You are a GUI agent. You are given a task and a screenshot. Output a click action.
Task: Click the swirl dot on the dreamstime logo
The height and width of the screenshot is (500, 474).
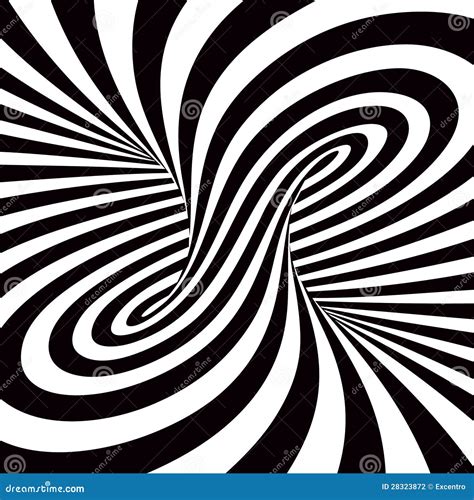click(x=47, y=483)
